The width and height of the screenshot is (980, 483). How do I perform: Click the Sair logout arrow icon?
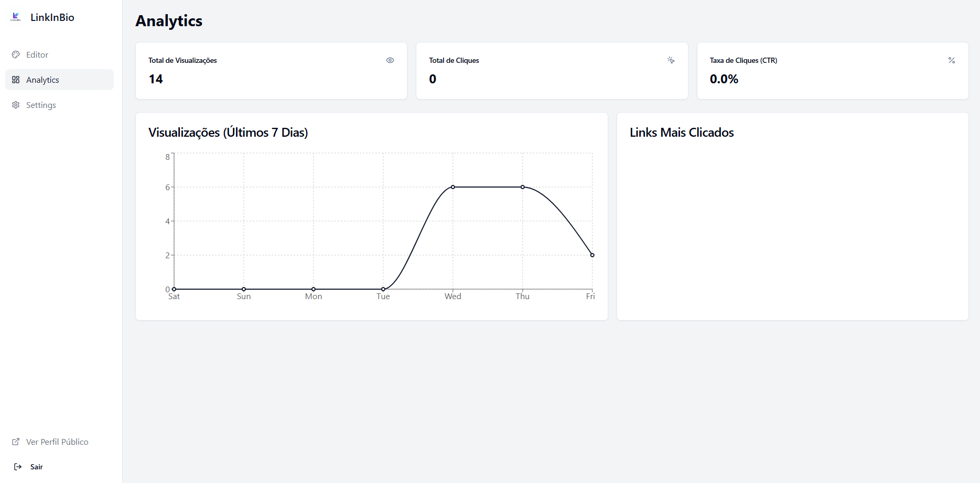click(x=18, y=467)
